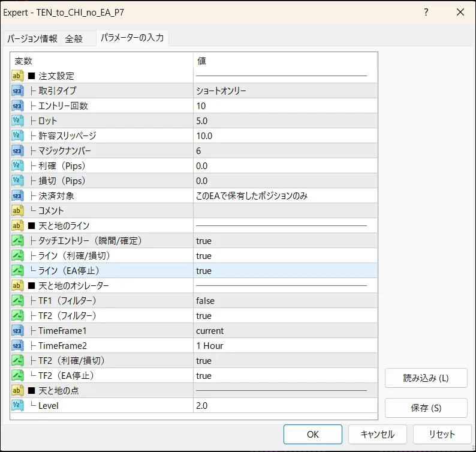Click the bool icon beside TF1（フィルター）
Screen dimensions: 476x452
coord(17,300)
